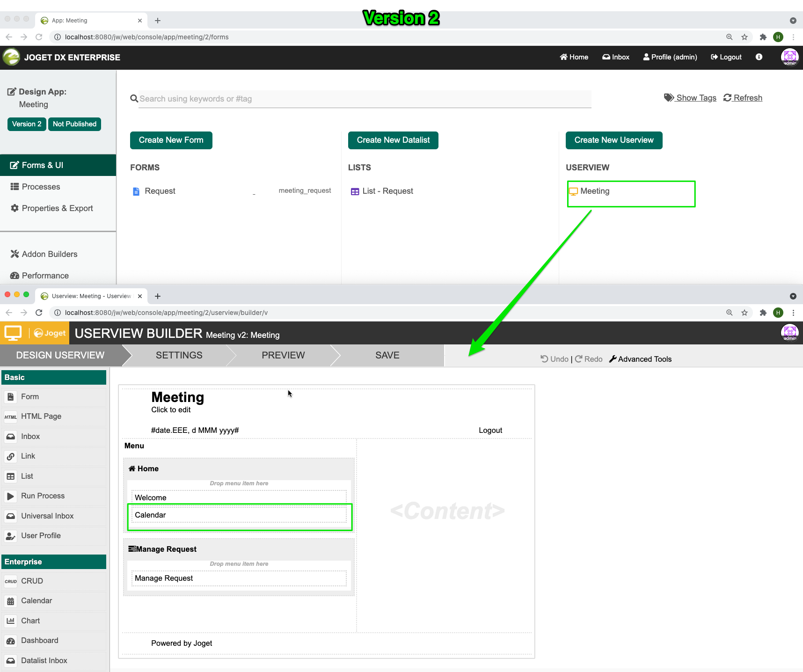Reload the Userview Builder browser page

(x=39, y=313)
